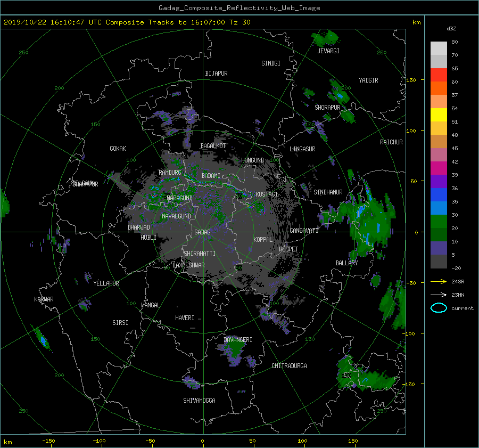
Task: Click the BAGALKOT city label
Action: 213,146
